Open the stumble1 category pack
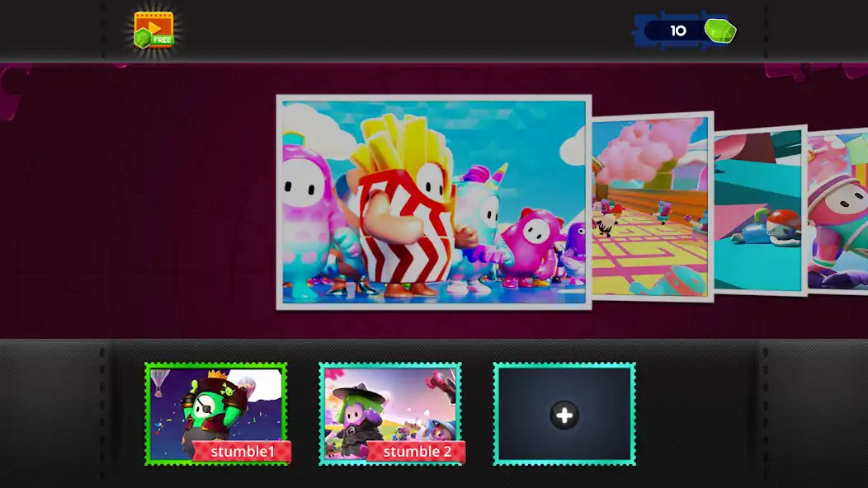The image size is (868, 488). tap(216, 414)
